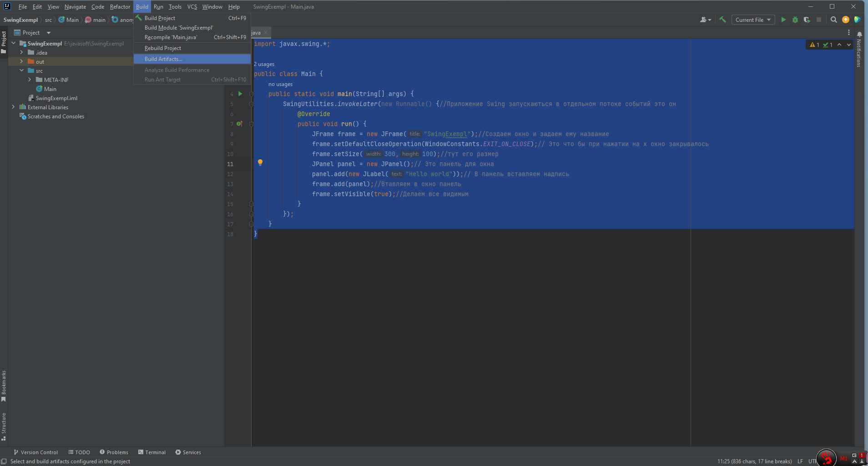The width and height of the screenshot is (868, 466).
Task: Open Search Everywhere magnifier icon
Action: point(833,20)
